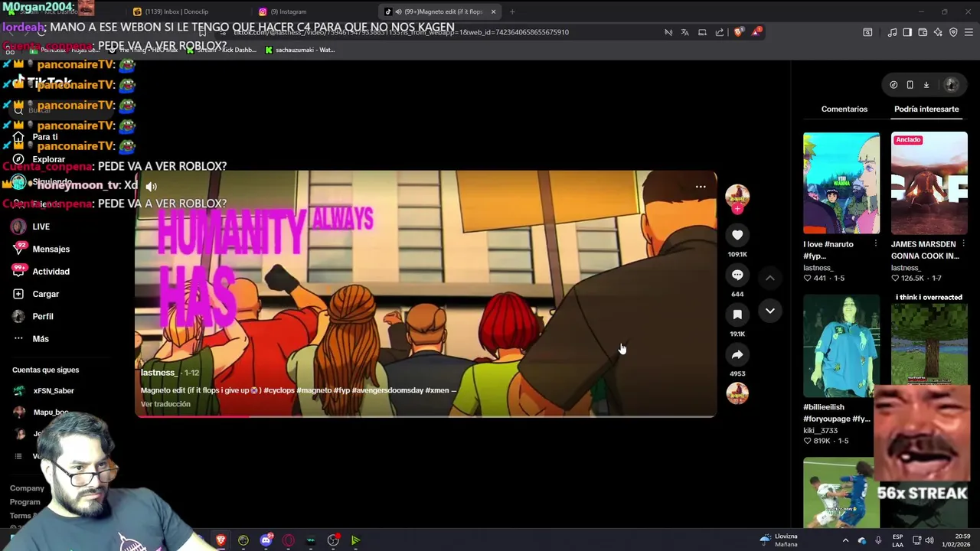Image resolution: width=980 pixels, height=551 pixels.
Task: Open Brave browser in the taskbar
Action: coord(220,540)
